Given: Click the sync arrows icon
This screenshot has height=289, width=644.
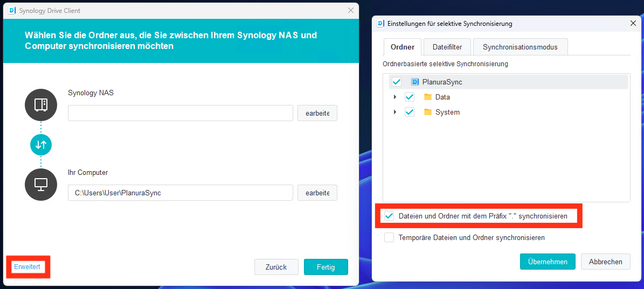Looking at the screenshot, I should (41, 145).
